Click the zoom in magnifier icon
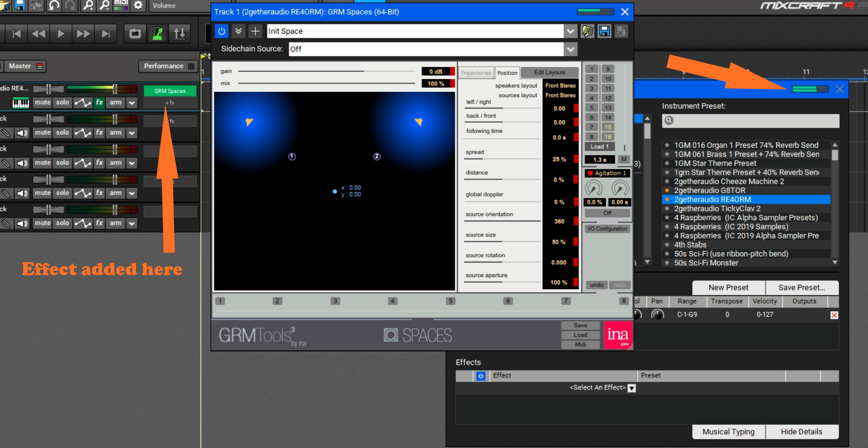The width and height of the screenshot is (868, 448). tap(88, 5)
